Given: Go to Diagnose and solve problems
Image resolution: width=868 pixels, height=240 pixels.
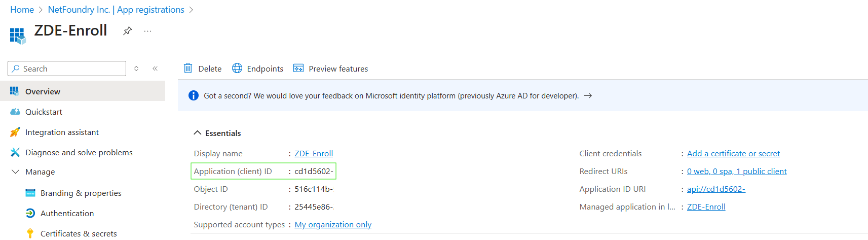Looking at the screenshot, I should point(83,152).
